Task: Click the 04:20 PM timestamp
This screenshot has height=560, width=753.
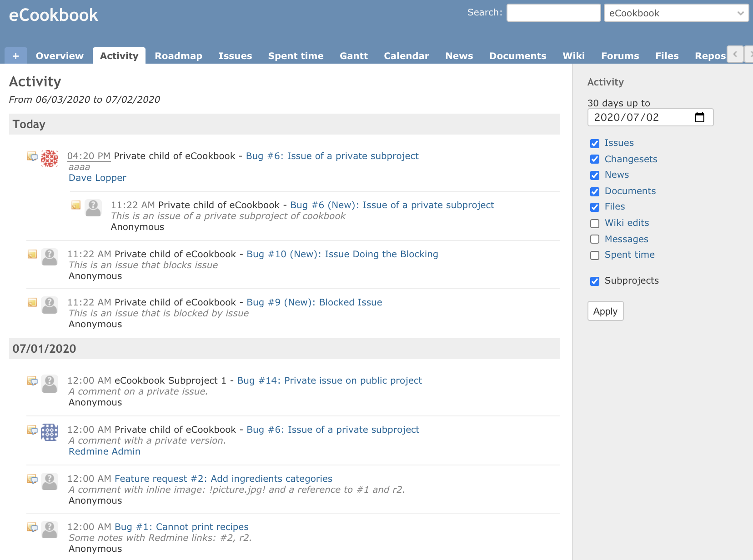Action: pyautogui.click(x=89, y=156)
